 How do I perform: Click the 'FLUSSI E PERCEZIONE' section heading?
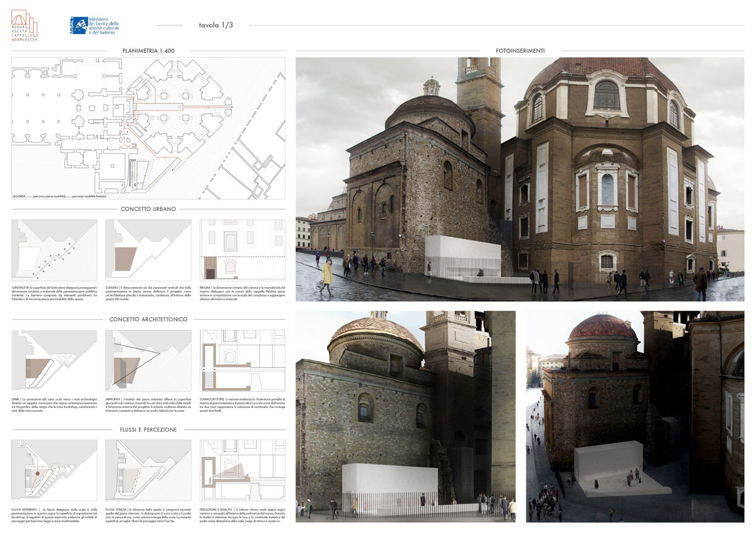pos(148,429)
